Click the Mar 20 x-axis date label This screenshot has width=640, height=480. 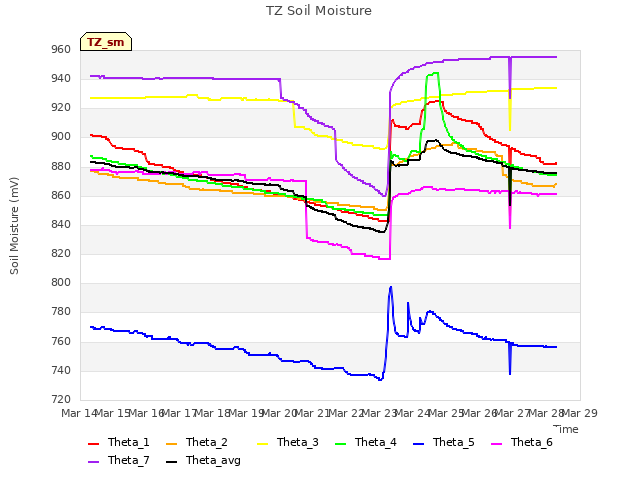(x=279, y=413)
